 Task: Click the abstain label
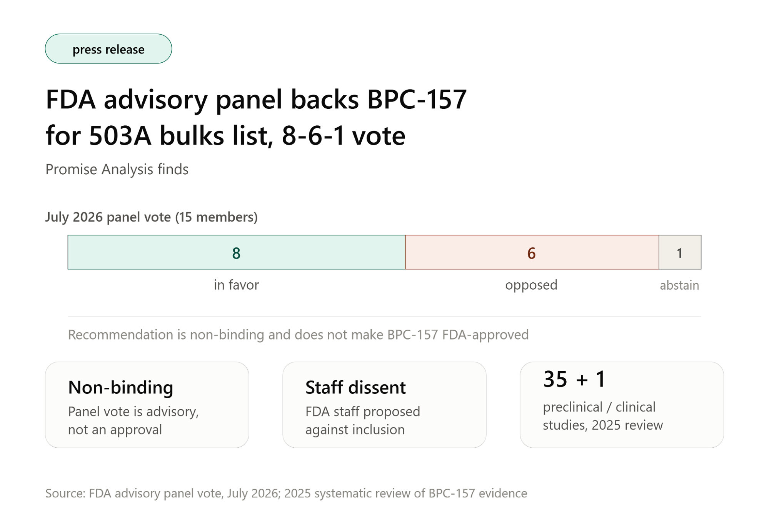pyautogui.click(x=679, y=285)
